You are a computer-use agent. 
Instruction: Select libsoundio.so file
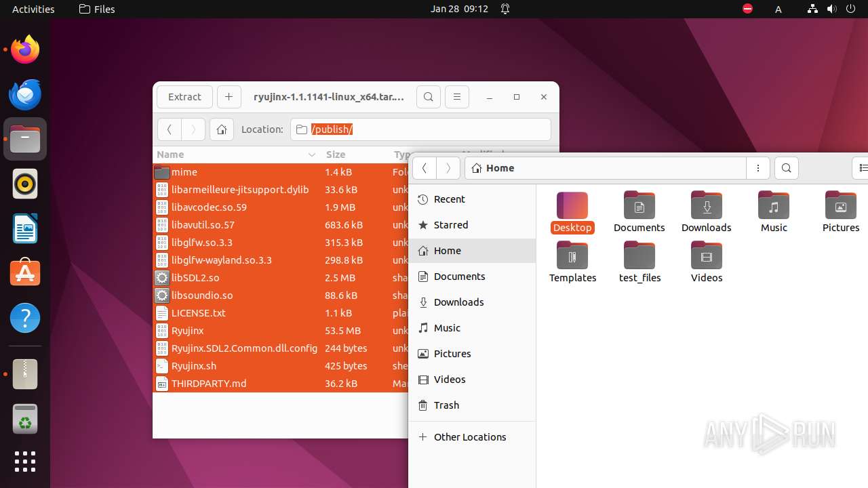(281, 296)
